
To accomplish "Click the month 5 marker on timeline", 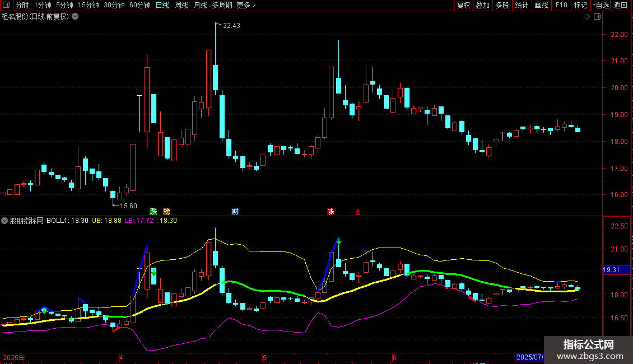I will coord(264,357).
